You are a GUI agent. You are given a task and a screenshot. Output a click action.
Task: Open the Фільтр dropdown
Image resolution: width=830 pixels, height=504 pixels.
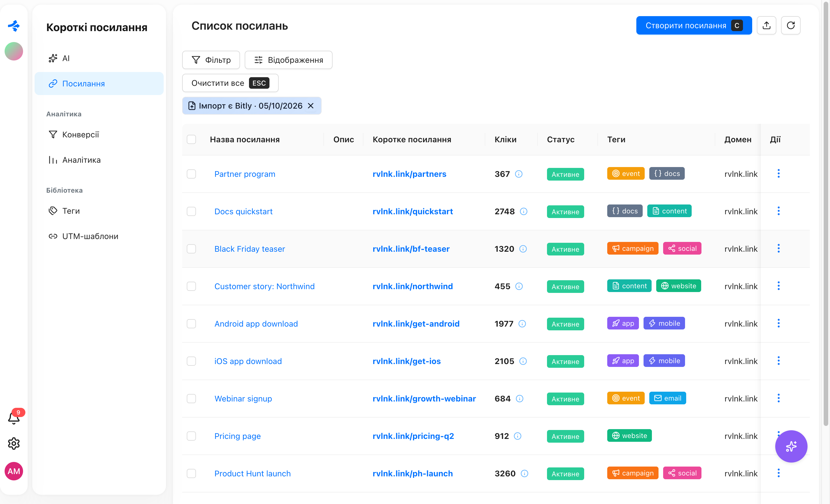pos(211,60)
